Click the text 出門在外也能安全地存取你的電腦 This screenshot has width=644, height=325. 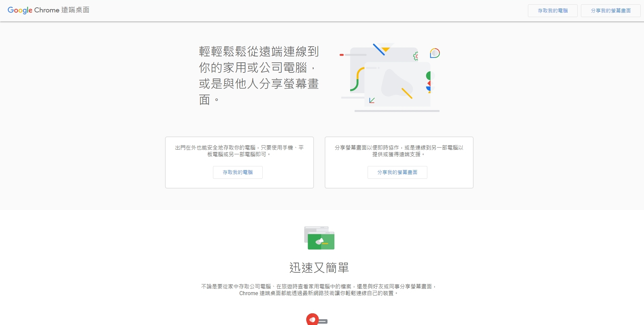pyautogui.click(x=215, y=148)
